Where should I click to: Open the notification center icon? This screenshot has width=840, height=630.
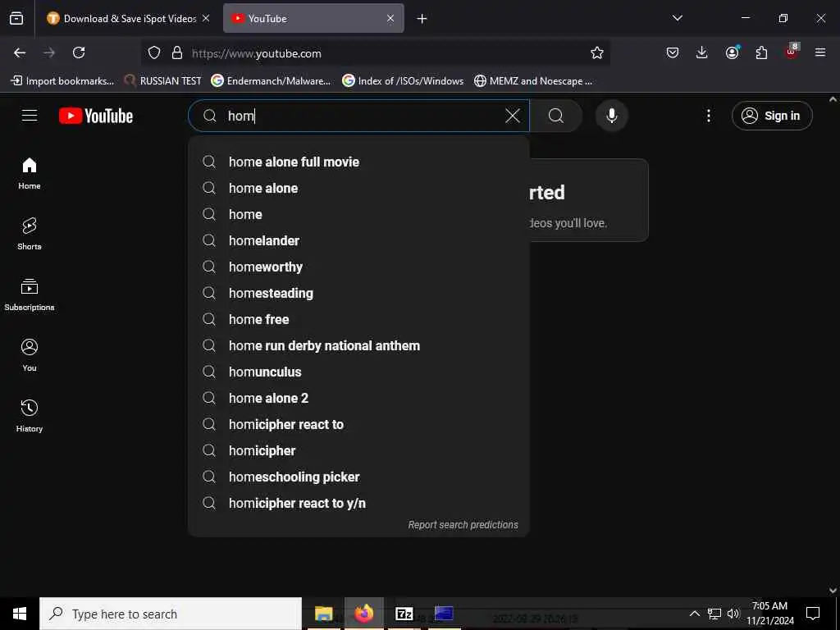[x=813, y=614]
